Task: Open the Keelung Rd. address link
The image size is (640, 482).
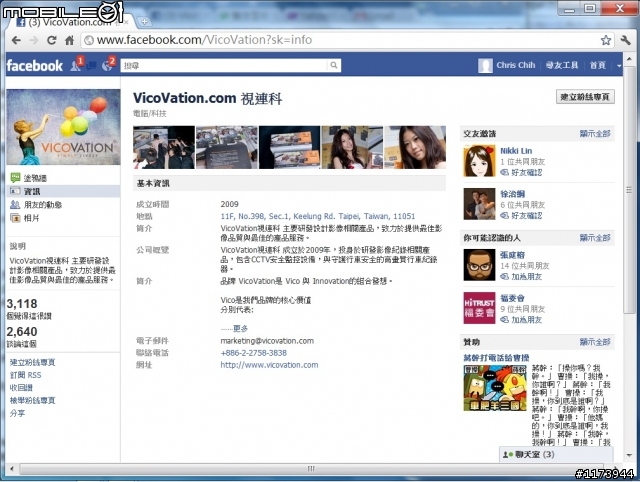Action: click(318, 216)
